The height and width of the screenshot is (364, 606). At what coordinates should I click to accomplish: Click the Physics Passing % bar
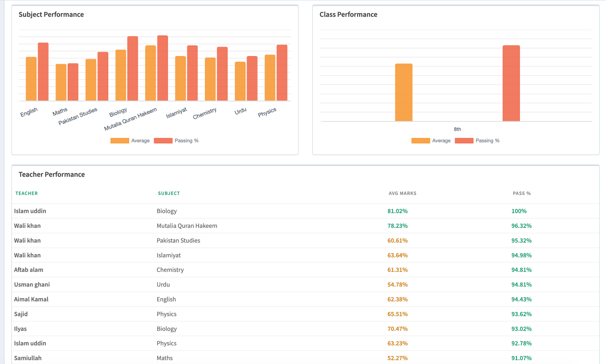pos(282,73)
